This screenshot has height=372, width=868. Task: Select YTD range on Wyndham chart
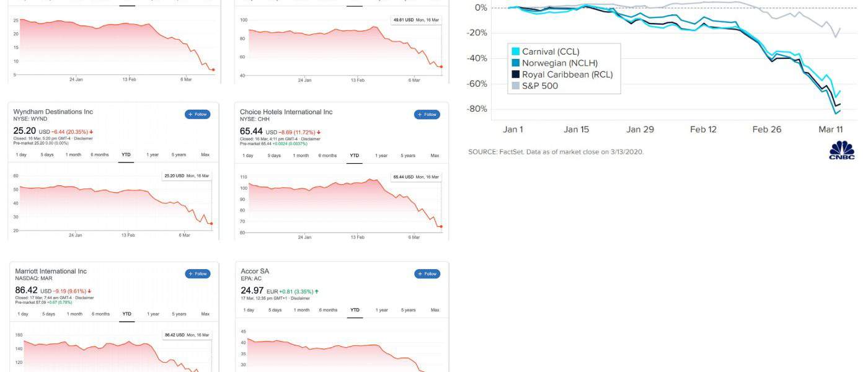pos(126,155)
